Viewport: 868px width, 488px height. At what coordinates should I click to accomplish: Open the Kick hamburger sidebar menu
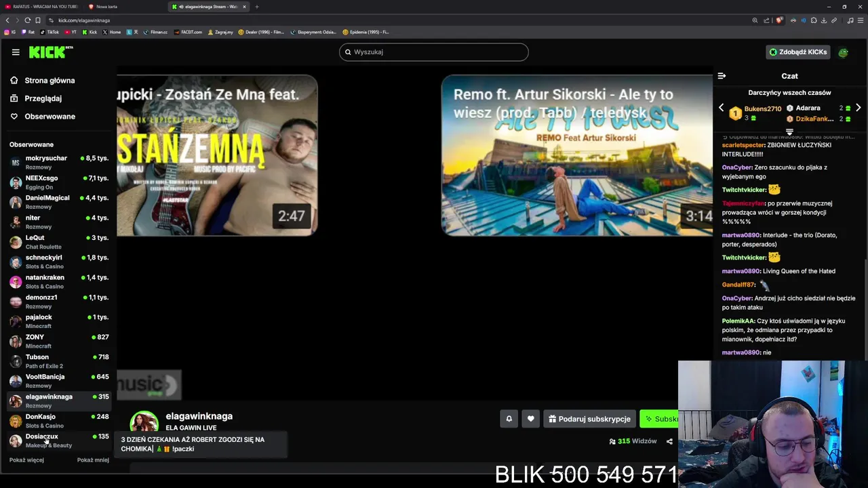tap(16, 52)
